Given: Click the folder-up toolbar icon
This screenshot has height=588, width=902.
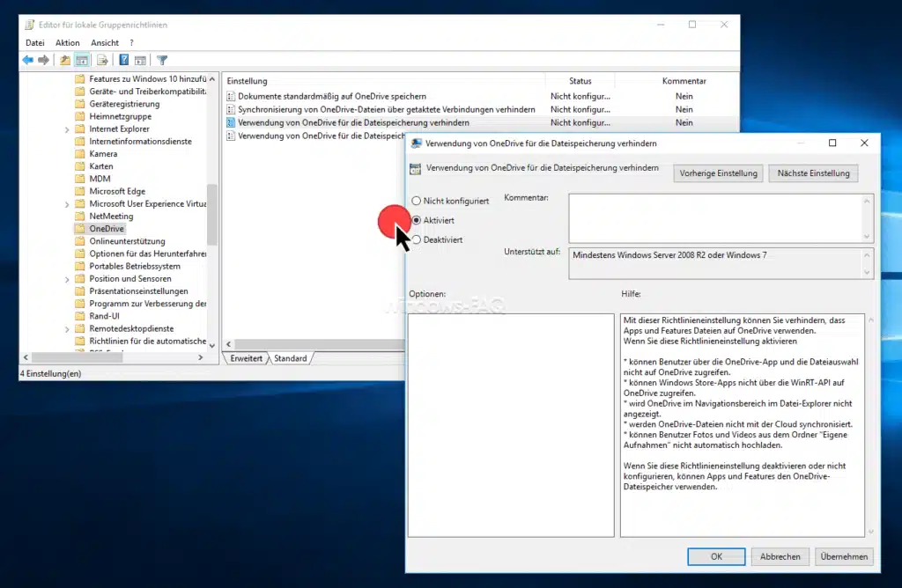Looking at the screenshot, I should coord(65,60).
